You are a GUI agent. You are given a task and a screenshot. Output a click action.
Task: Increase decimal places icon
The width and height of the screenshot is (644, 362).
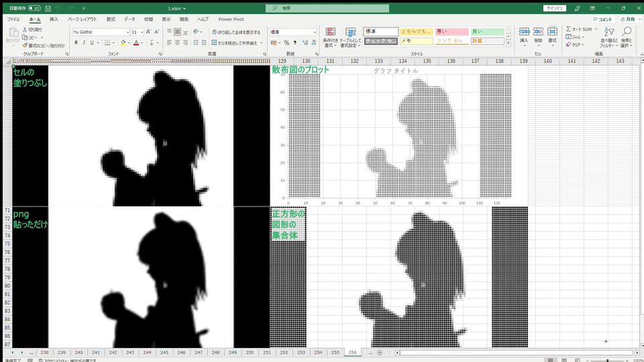[305, 43]
